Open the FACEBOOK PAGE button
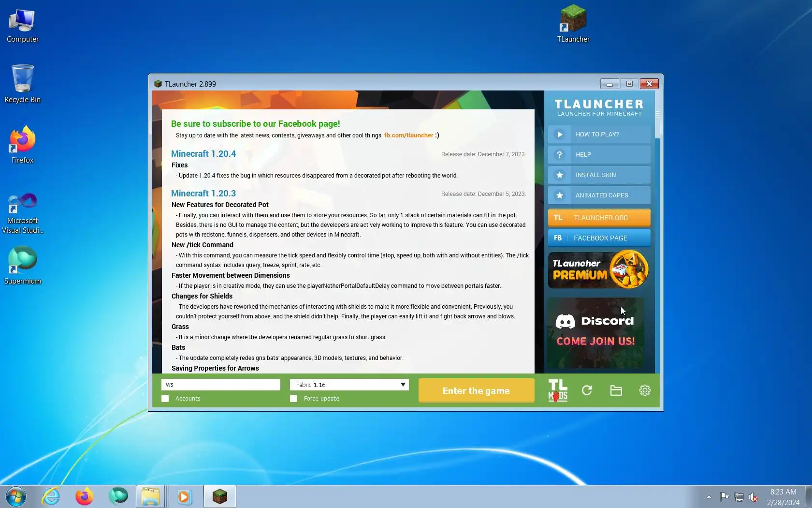Screen dimensions: 812x508 599,238
